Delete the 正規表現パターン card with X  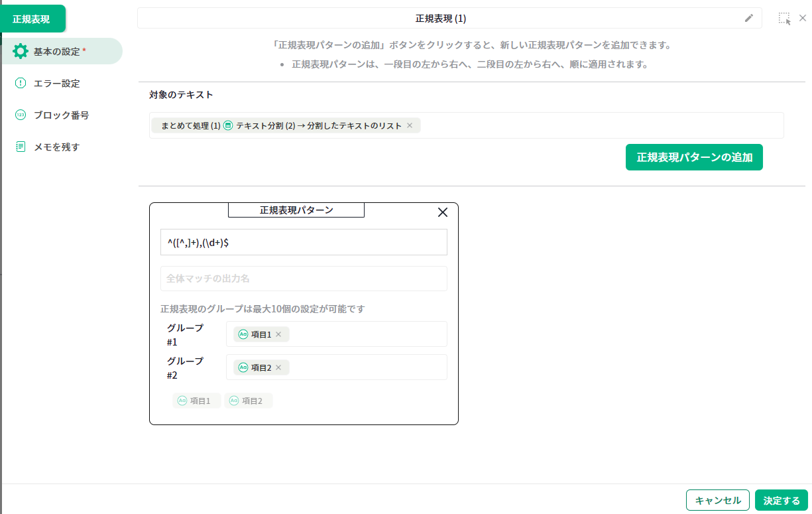443,212
